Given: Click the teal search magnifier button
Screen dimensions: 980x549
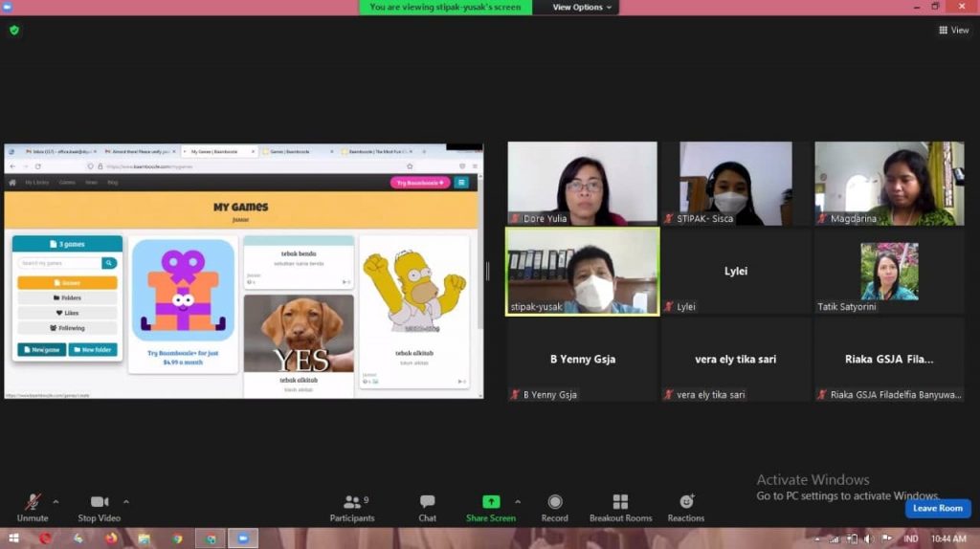Looking at the screenshot, I should [109, 263].
